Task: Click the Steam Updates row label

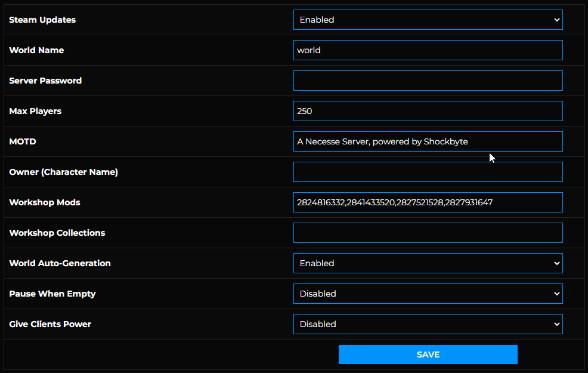Action: [x=41, y=20]
